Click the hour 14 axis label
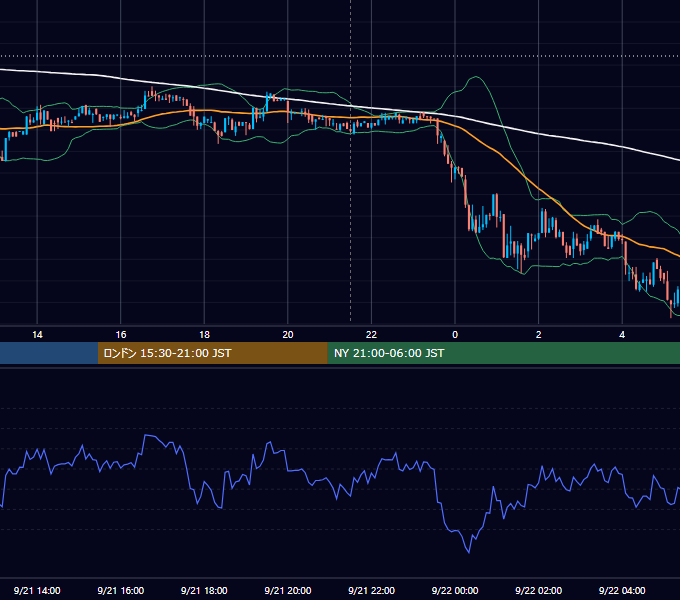 [37, 335]
